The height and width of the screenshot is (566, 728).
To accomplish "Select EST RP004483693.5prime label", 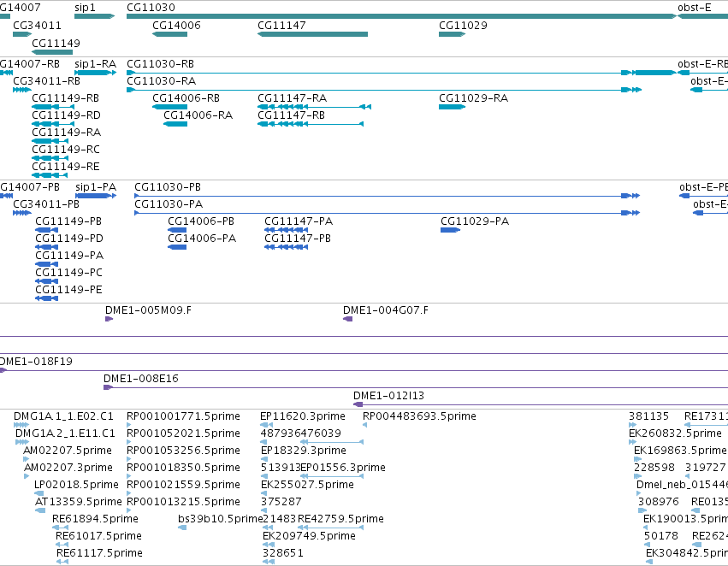I will pos(419,416).
